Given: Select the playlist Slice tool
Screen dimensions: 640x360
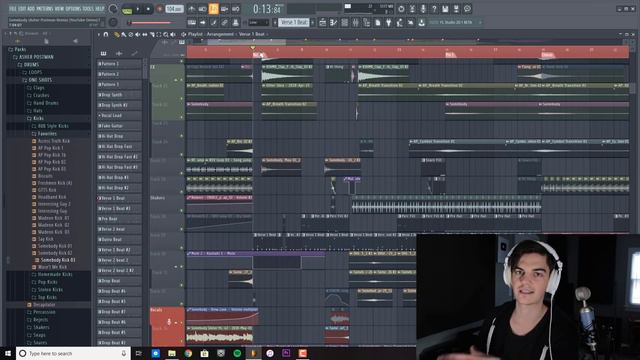Looking at the screenshot, I should click(152, 35).
